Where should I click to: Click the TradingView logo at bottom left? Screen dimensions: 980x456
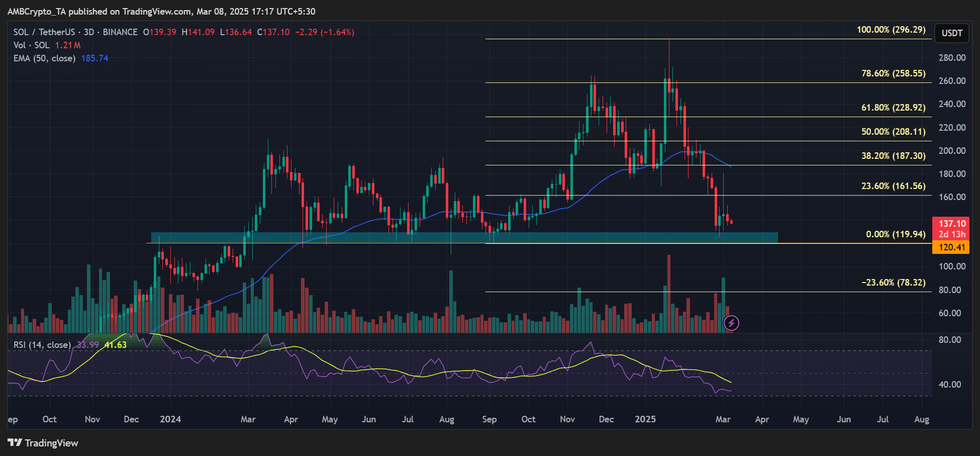point(43,443)
